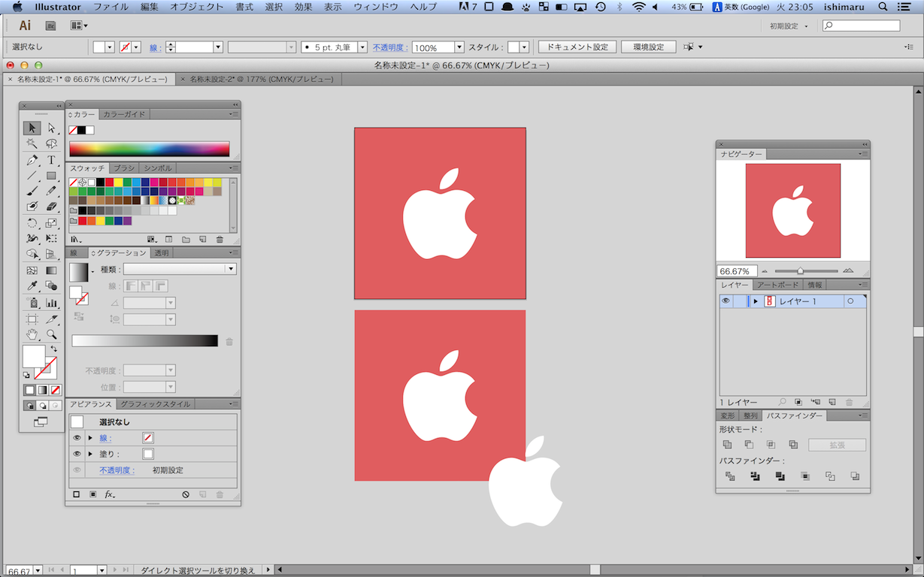
Task: Select the Artboard tool
Action: click(32, 319)
